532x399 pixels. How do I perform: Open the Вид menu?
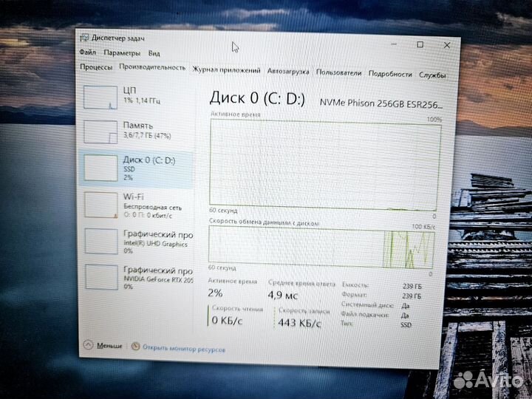154,53
